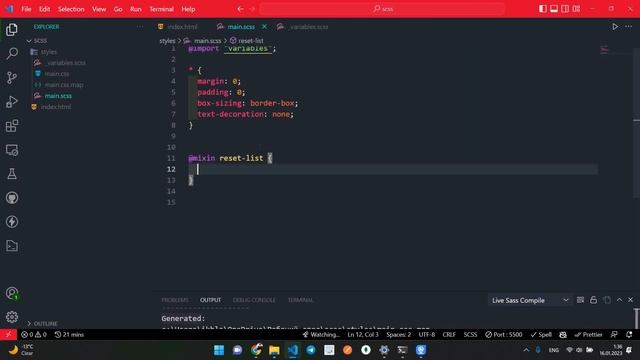Click main.scss breadcrumb
Viewport: 640px width, 360px height.
coord(203,40)
